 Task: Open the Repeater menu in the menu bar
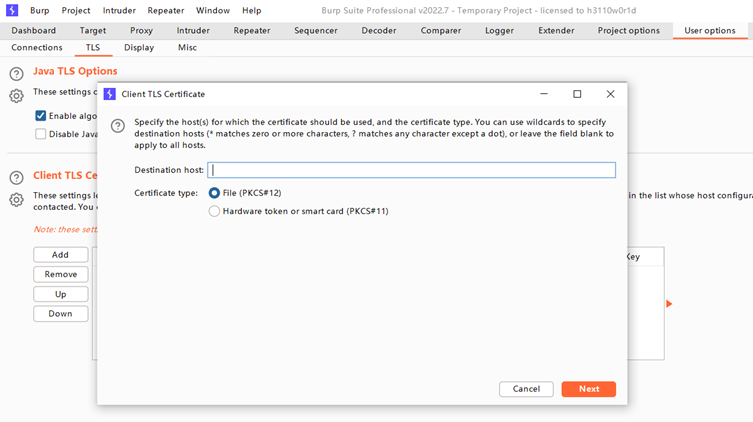click(166, 11)
